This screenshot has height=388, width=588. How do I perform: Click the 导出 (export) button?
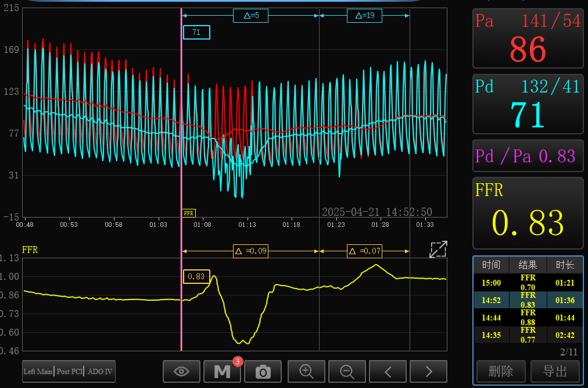(x=555, y=371)
